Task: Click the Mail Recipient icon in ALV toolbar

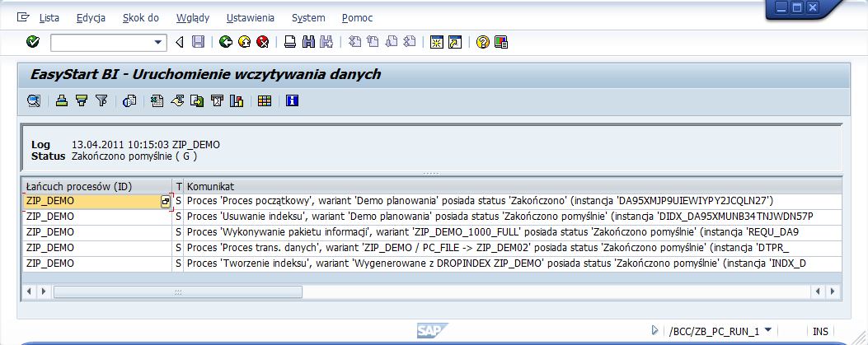Action: tap(217, 100)
